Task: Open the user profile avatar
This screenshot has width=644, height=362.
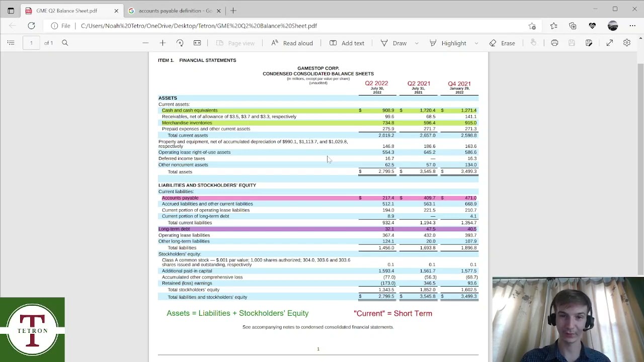Action: tap(612, 26)
